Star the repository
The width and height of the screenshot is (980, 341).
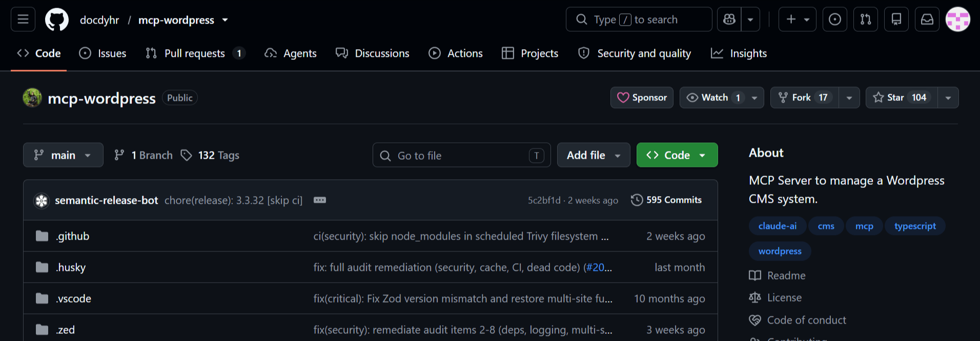[902, 97]
